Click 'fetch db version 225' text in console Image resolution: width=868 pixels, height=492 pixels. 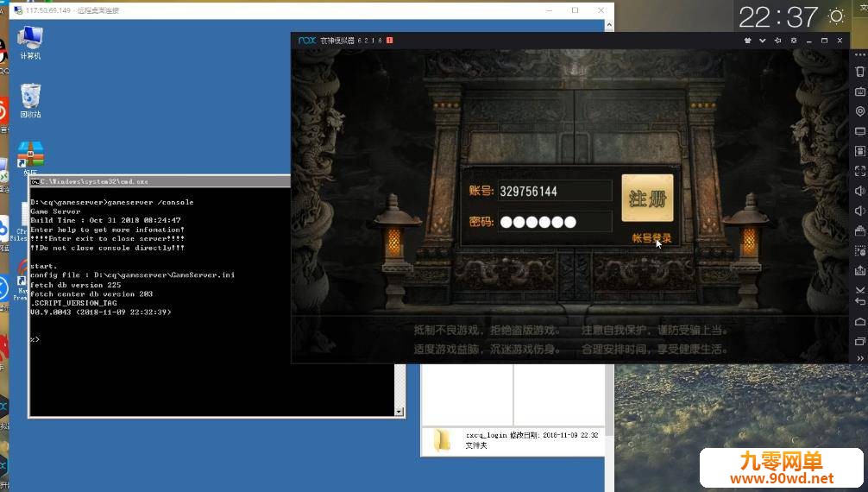[x=75, y=285]
